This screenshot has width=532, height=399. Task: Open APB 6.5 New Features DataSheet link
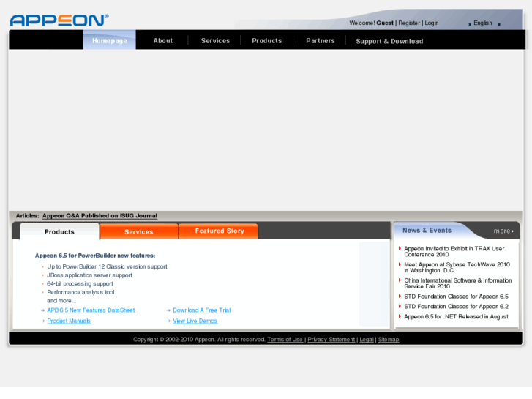(91, 310)
